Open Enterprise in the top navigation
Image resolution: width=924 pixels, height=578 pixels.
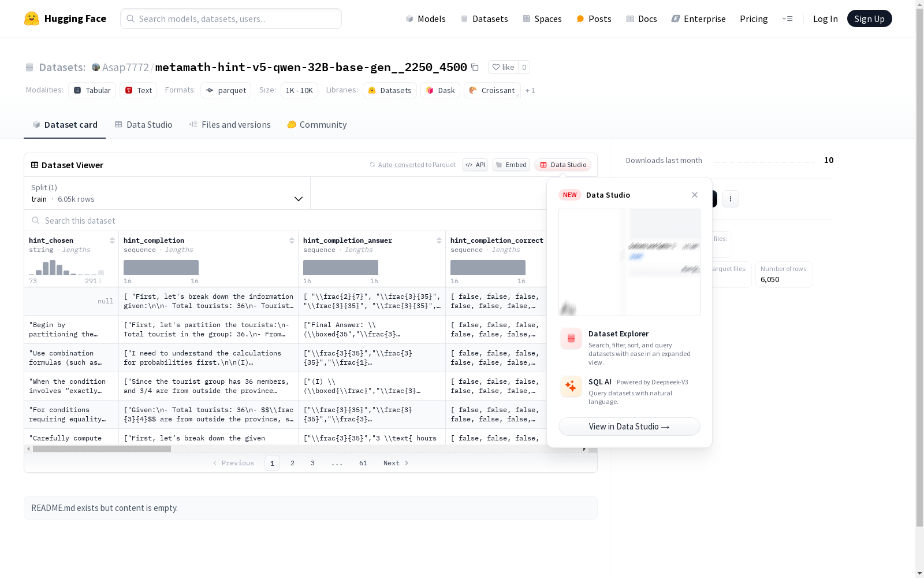coord(699,18)
